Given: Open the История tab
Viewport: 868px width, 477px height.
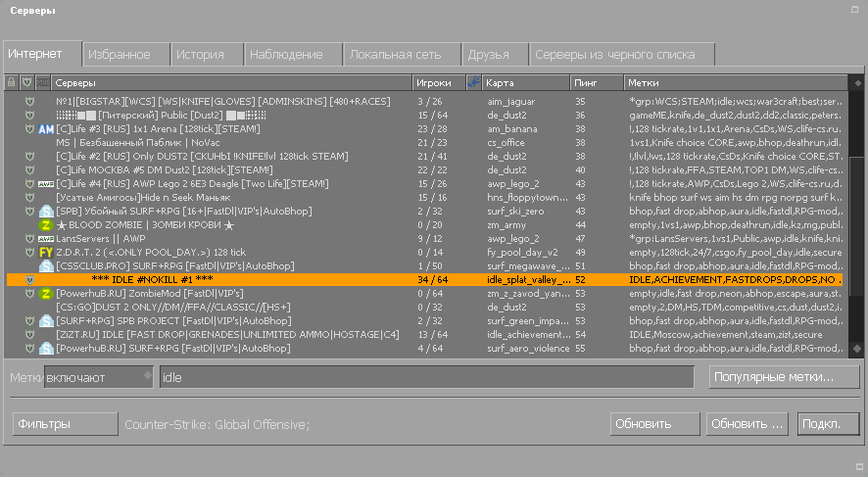Looking at the screenshot, I should click(x=207, y=55).
